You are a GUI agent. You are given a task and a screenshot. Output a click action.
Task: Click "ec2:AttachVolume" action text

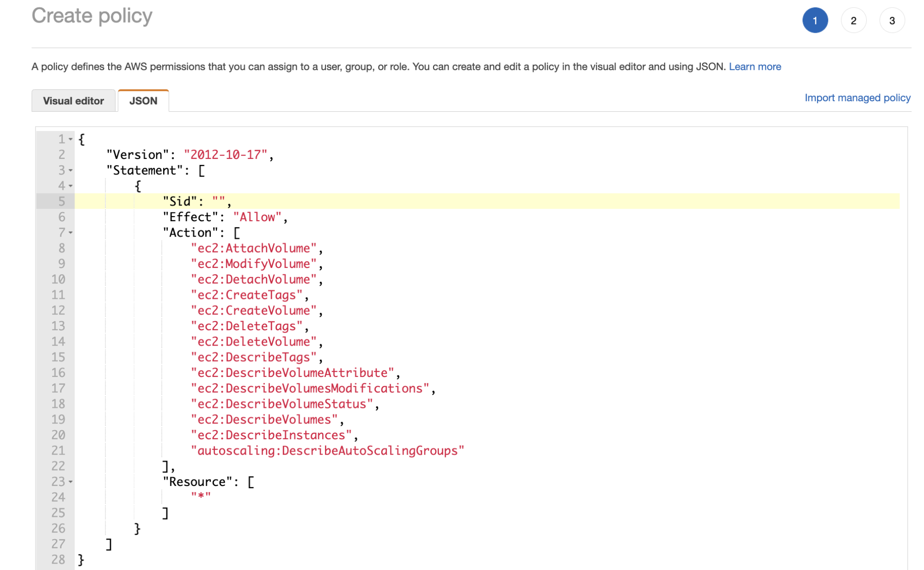click(x=254, y=248)
